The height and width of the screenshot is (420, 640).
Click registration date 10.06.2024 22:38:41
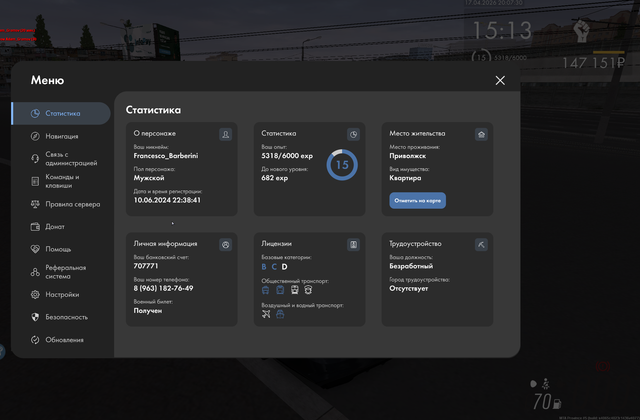pos(167,200)
